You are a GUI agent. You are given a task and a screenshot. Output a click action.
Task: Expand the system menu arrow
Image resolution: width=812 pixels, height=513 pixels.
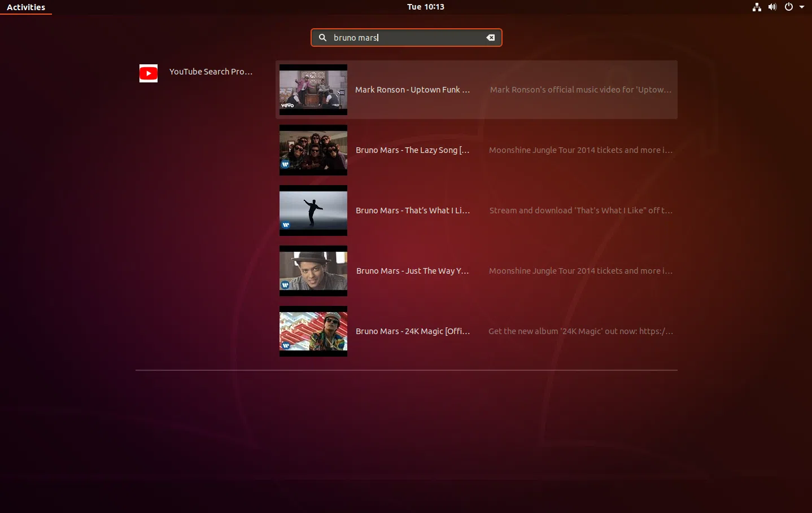point(802,7)
